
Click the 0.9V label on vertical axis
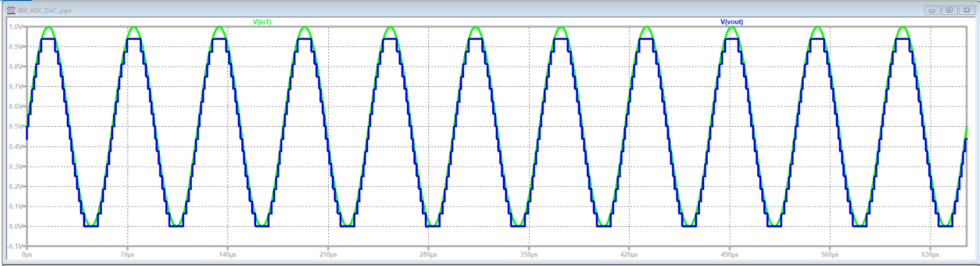click(x=15, y=47)
